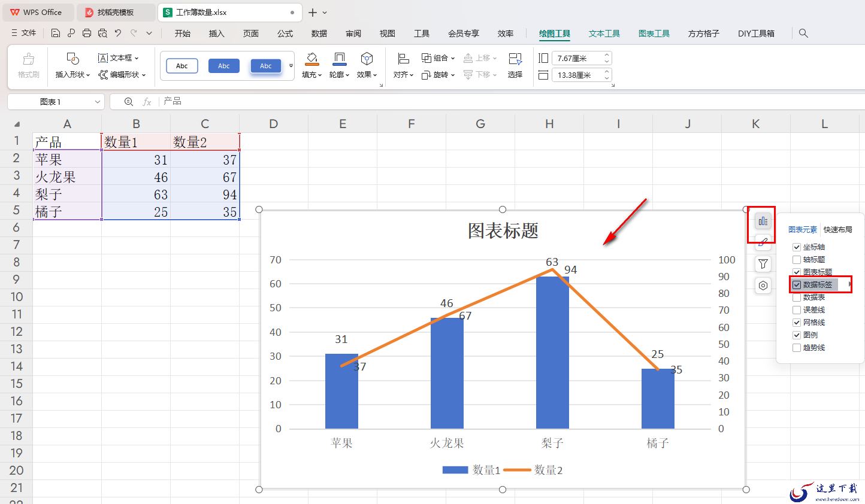This screenshot has height=504, width=865.
Task: Apply the middle blue Abc shape style
Action: (x=224, y=66)
